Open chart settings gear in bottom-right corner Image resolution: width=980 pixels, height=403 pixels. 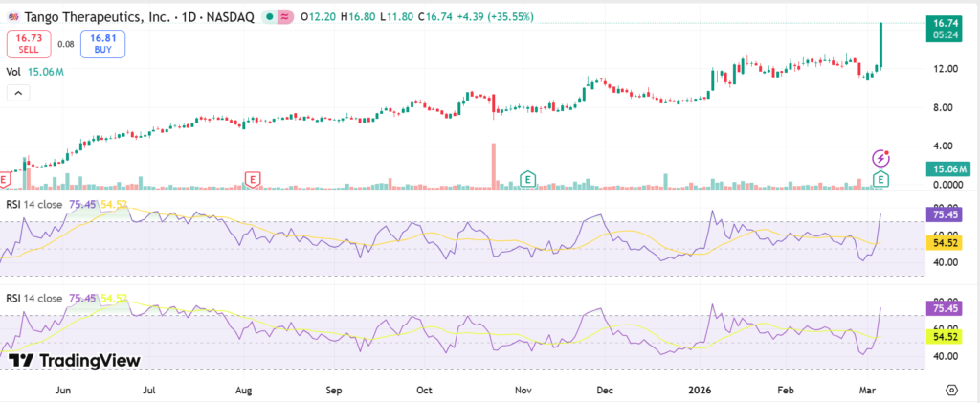[951, 391]
